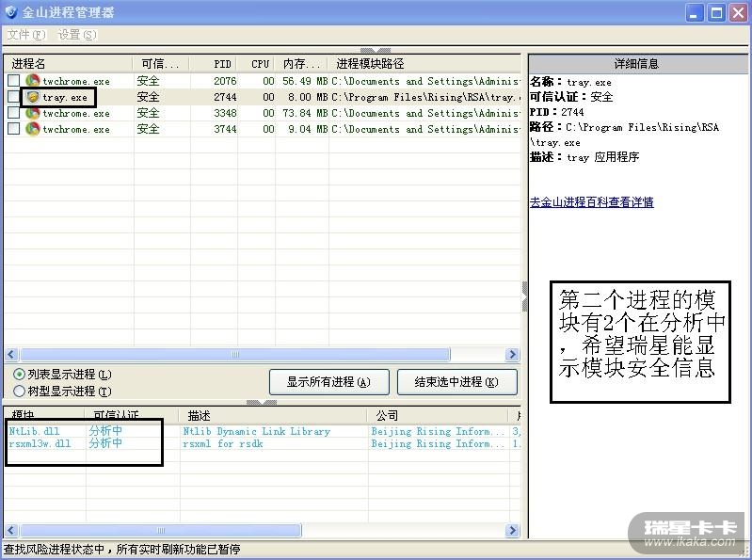Click module list scrollbar left arrow

[11, 530]
